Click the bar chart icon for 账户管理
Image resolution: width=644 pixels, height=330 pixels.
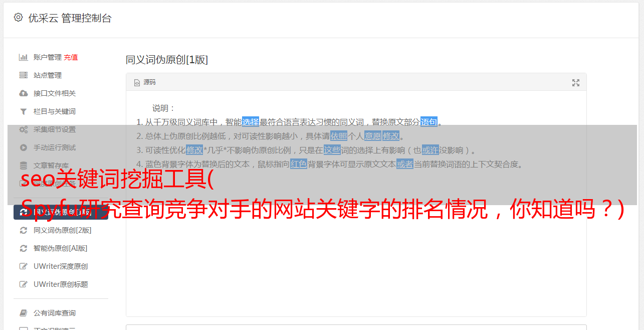24,57
